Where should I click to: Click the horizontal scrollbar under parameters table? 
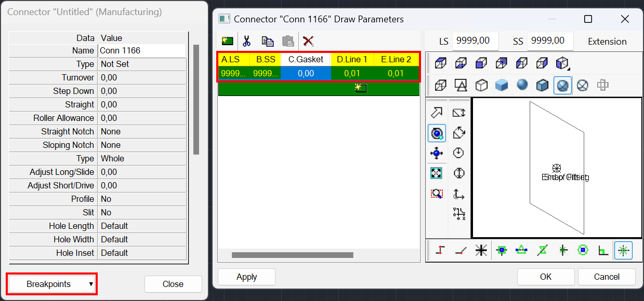[x=293, y=255]
